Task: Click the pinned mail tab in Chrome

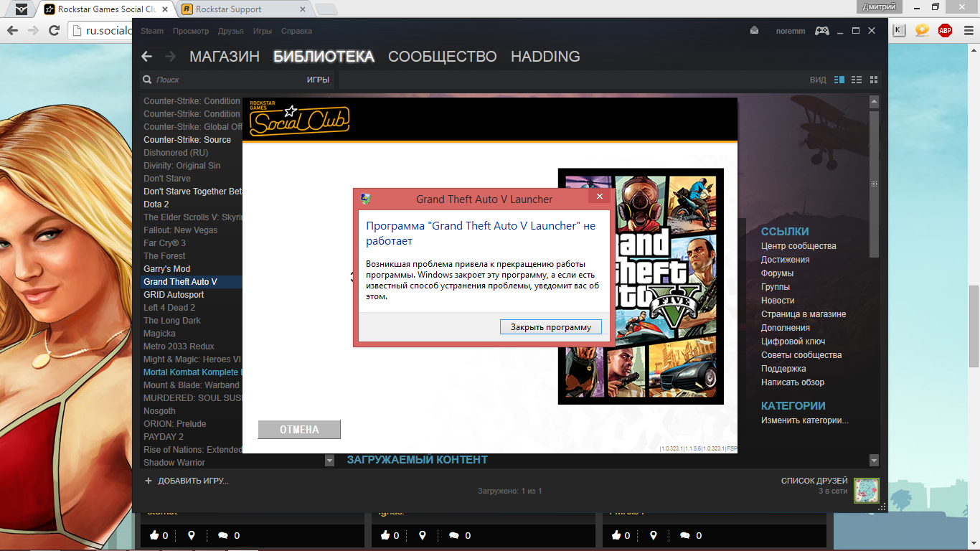Action: pos(22,9)
